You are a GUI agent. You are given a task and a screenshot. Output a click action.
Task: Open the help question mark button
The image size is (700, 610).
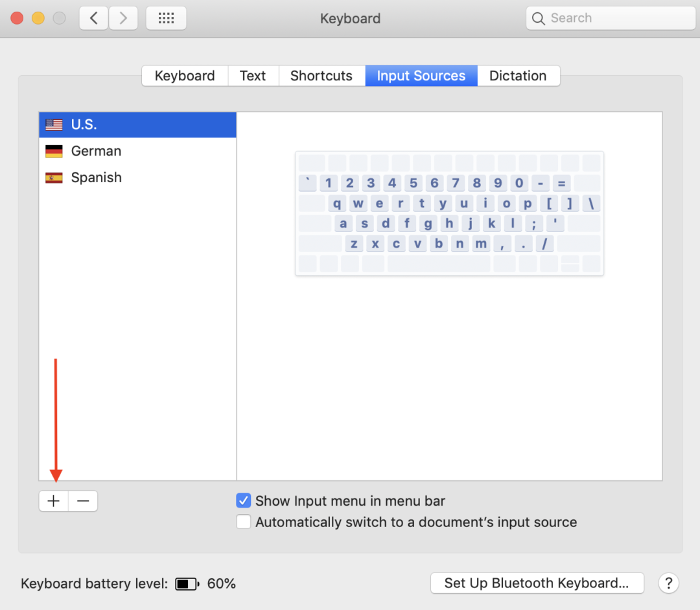[668, 583]
